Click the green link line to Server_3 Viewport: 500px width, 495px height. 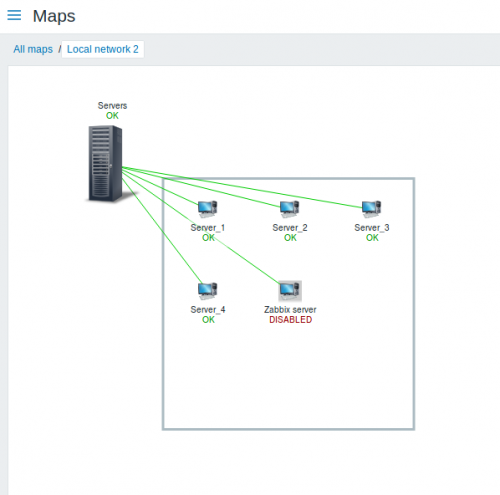point(242,187)
